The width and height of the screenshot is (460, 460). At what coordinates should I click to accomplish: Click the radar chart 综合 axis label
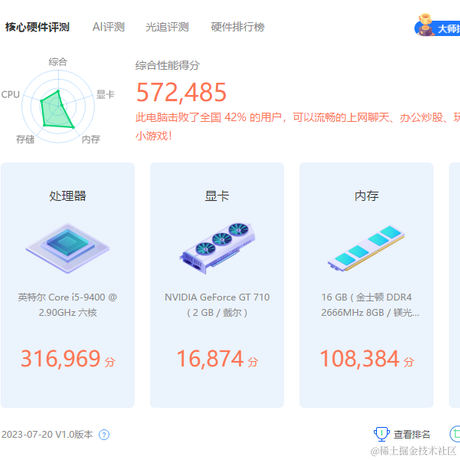click(x=58, y=62)
